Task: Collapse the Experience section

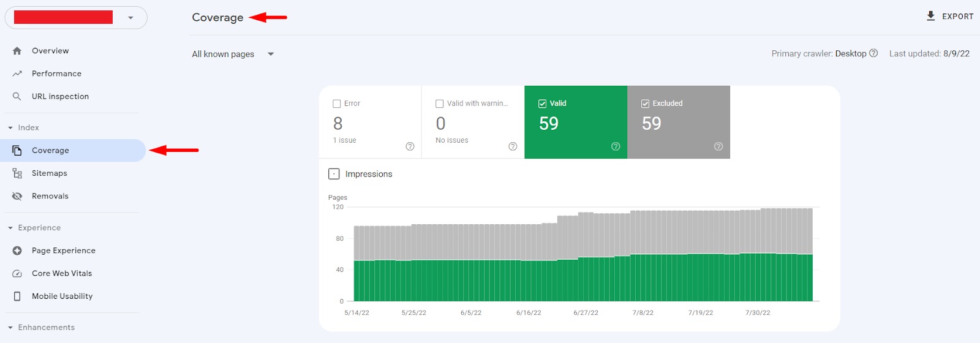Action: point(10,228)
